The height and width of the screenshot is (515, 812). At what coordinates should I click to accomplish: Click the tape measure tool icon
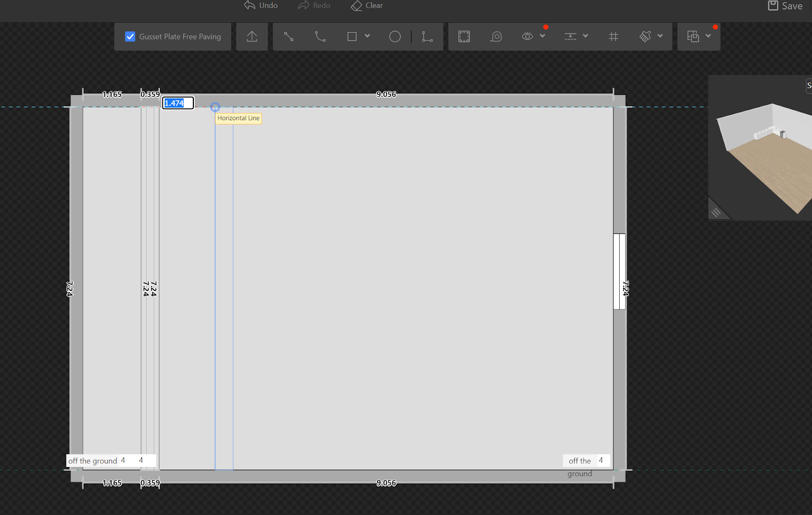(496, 37)
